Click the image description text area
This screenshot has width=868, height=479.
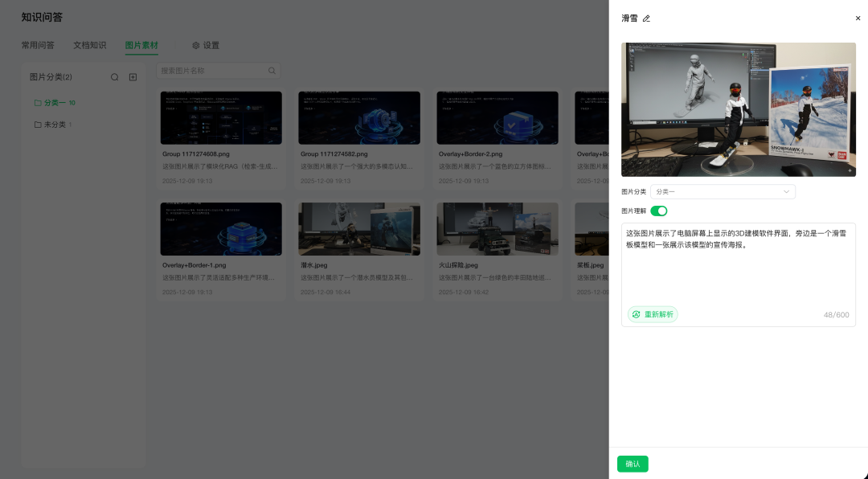pos(739,263)
